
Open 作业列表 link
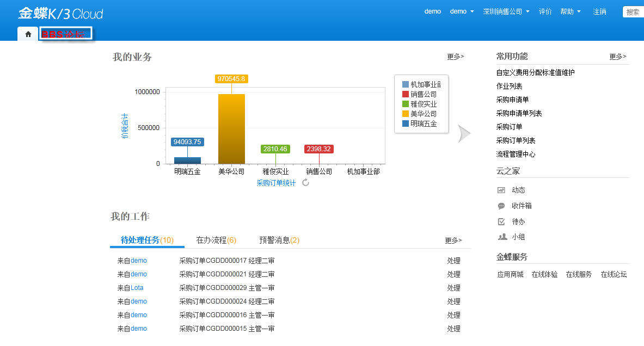(x=510, y=86)
